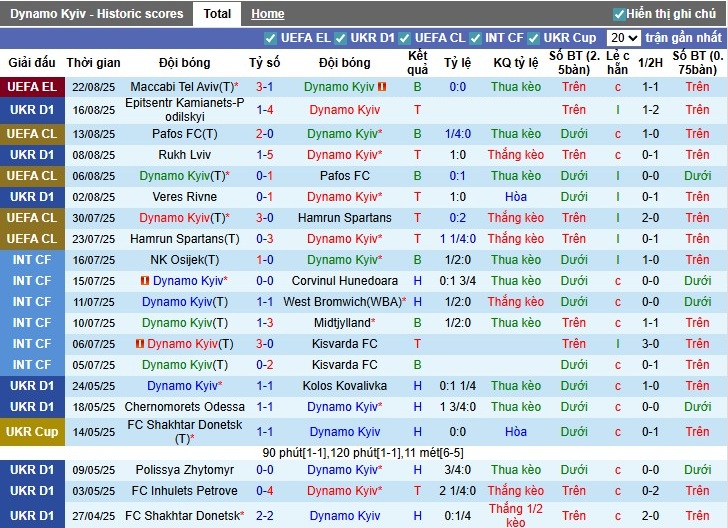The width and height of the screenshot is (728, 528).
Task: Open Epitsentr Kamianets-Podilskyi team link
Action: pyautogui.click(x=184, y=110)
